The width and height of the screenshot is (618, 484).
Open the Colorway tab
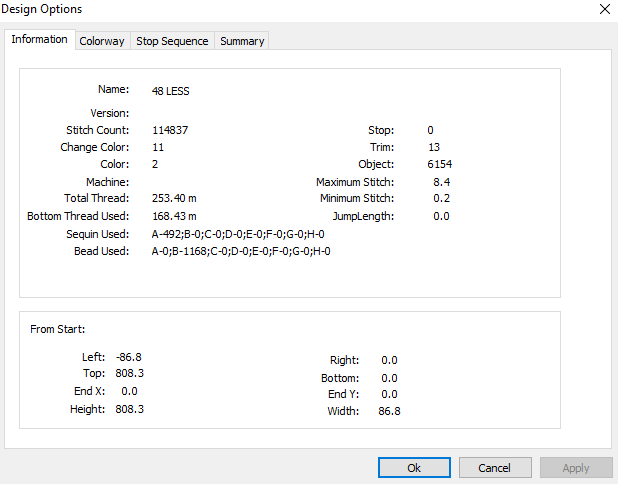(x=102, y=41)
